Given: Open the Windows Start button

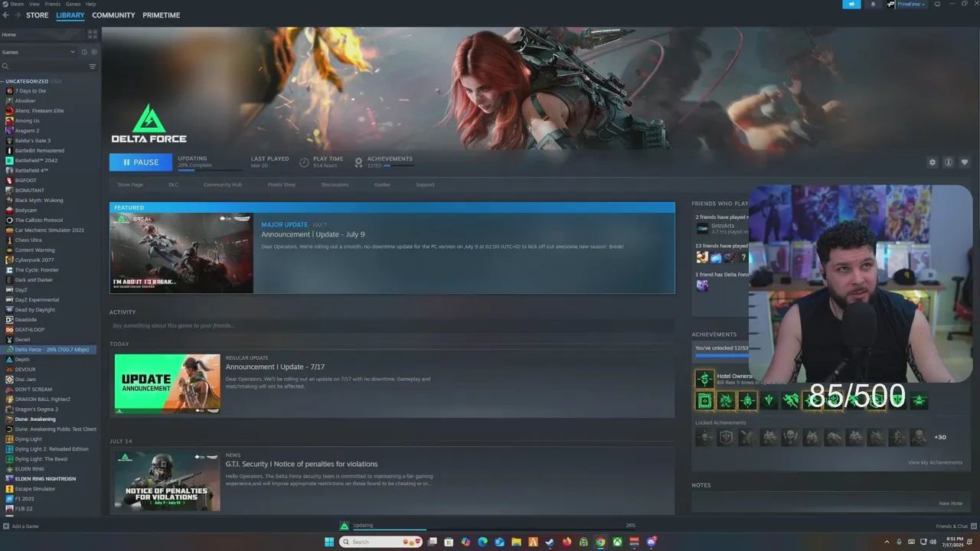Looking at the screenshot, I should point(329,542).
